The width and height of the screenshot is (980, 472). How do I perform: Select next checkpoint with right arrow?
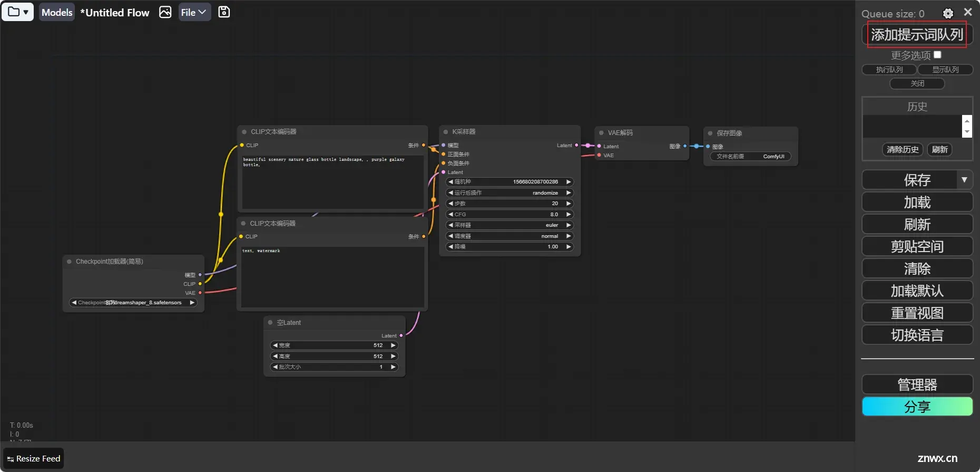(x=192, y=303)
